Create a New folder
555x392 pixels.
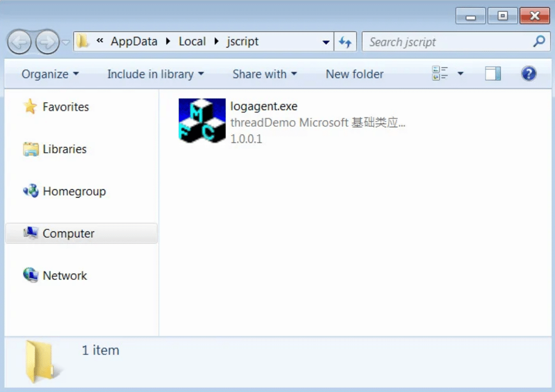354,74
